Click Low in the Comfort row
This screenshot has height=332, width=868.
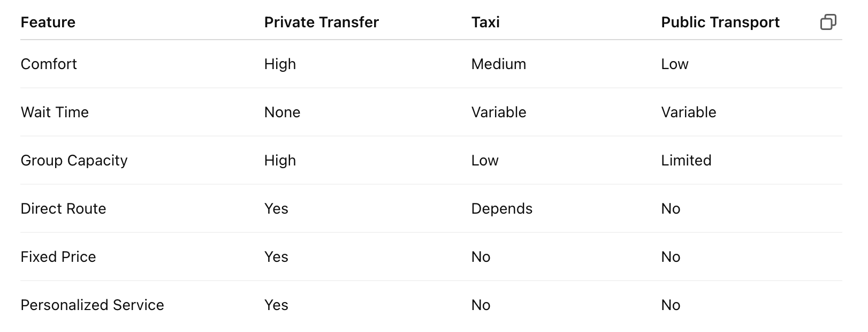[x=674, y=64]
